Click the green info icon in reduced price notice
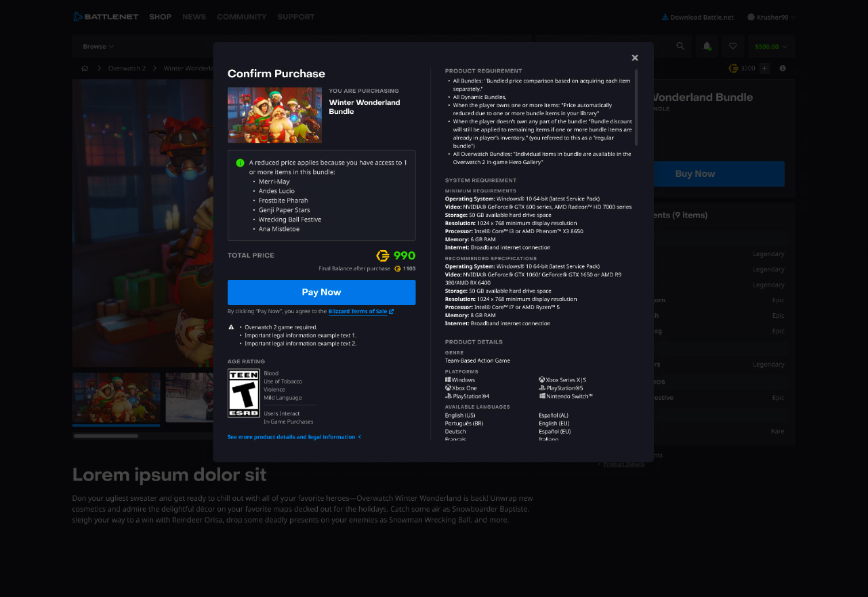The width and height of the screenshot is (868, 597). [240, 163]
